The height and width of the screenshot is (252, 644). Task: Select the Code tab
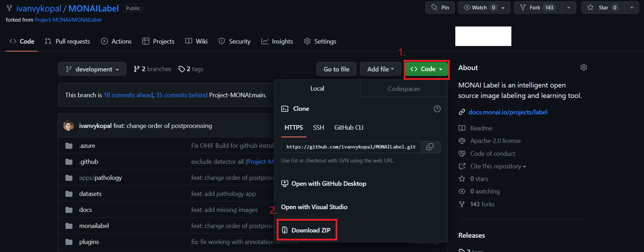click(22, 41)
